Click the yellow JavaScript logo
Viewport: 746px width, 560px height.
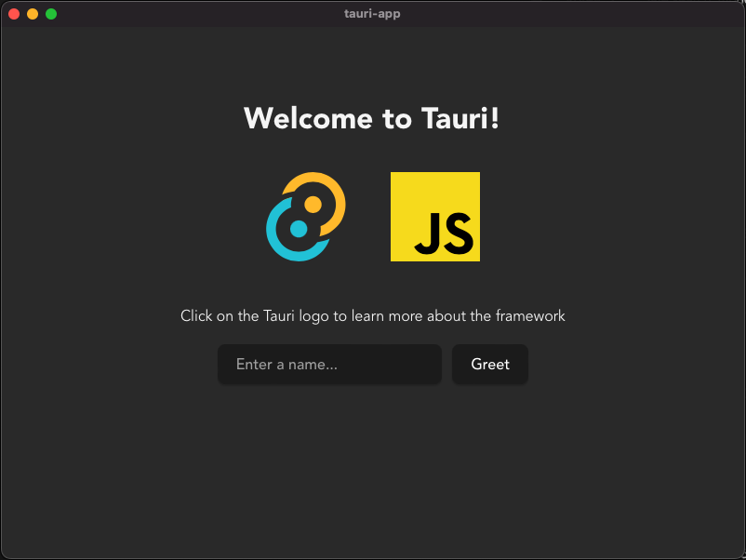tap(435, 217)
